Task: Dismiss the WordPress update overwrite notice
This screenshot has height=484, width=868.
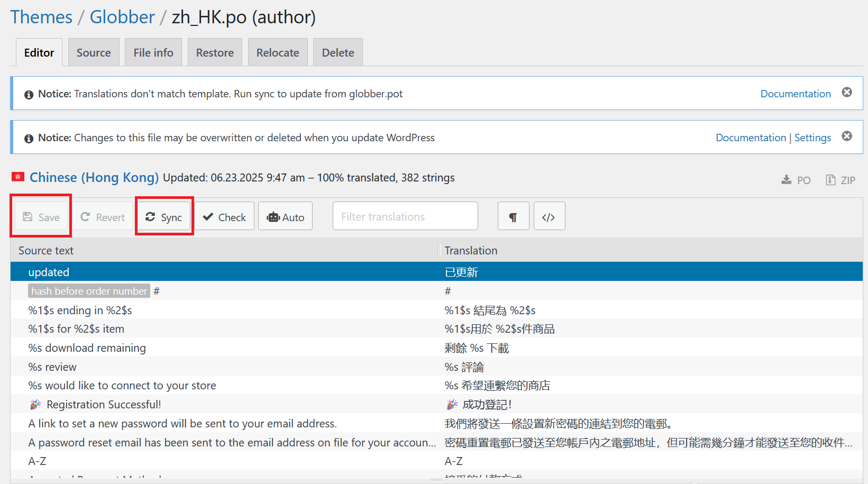Action: (x=847, y=136)
